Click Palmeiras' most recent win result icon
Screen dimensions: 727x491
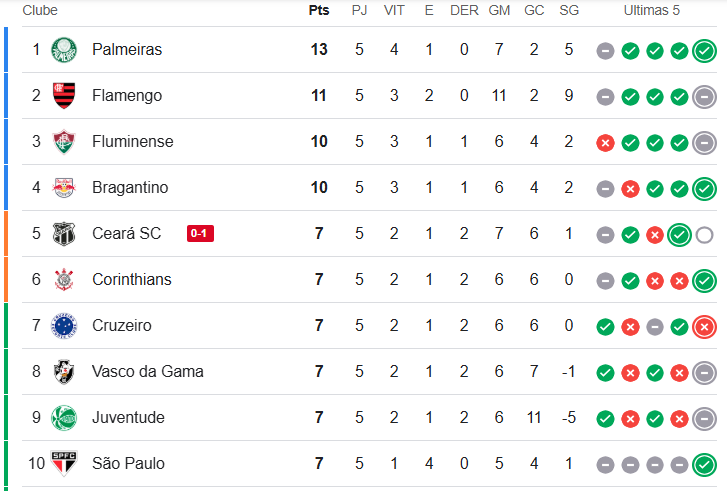[x=704, y=51]
